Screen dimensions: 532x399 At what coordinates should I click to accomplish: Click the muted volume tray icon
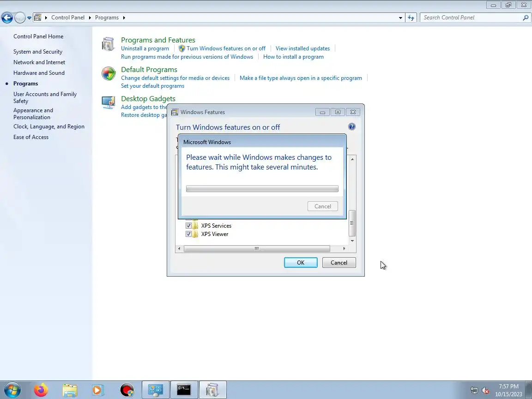485,391
